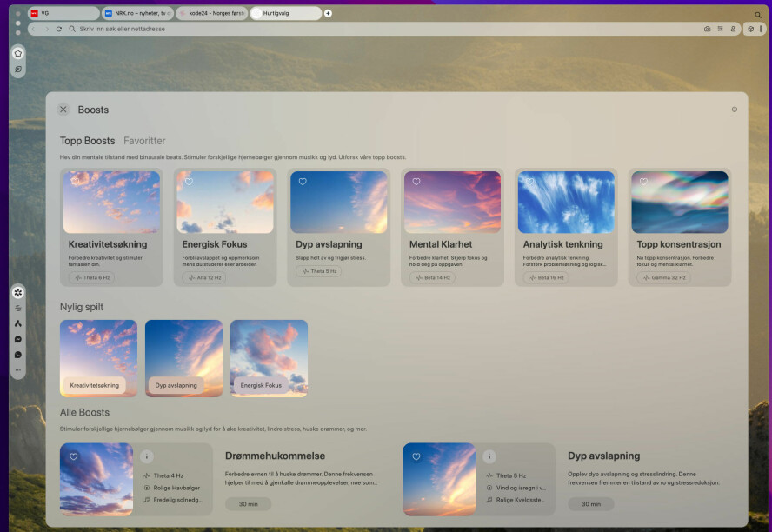The height and width of the screenshot is (532, 772).
Task: Open the chat icon below sidebar home
Action: (x=18, y=70)
